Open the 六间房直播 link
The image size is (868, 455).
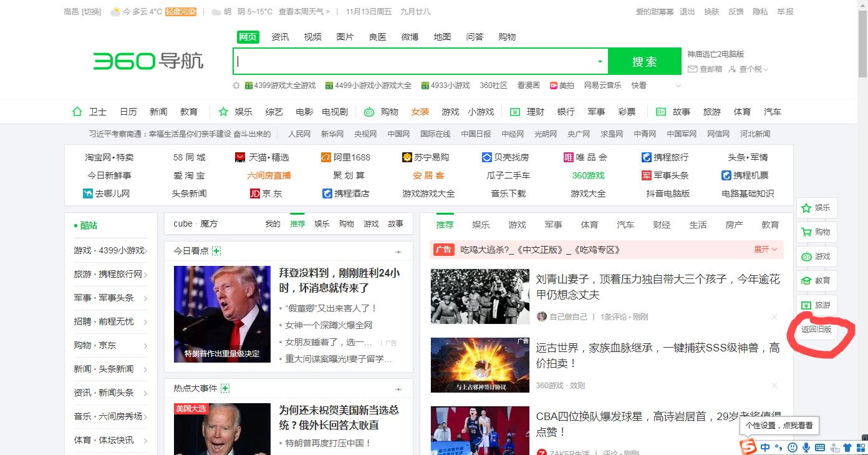point(269,175)
